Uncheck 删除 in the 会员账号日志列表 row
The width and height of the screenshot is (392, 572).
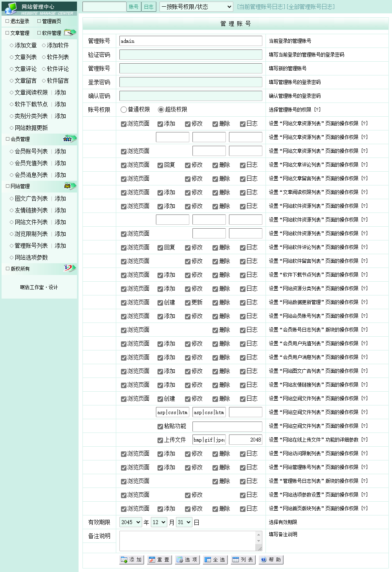(215, 330)
